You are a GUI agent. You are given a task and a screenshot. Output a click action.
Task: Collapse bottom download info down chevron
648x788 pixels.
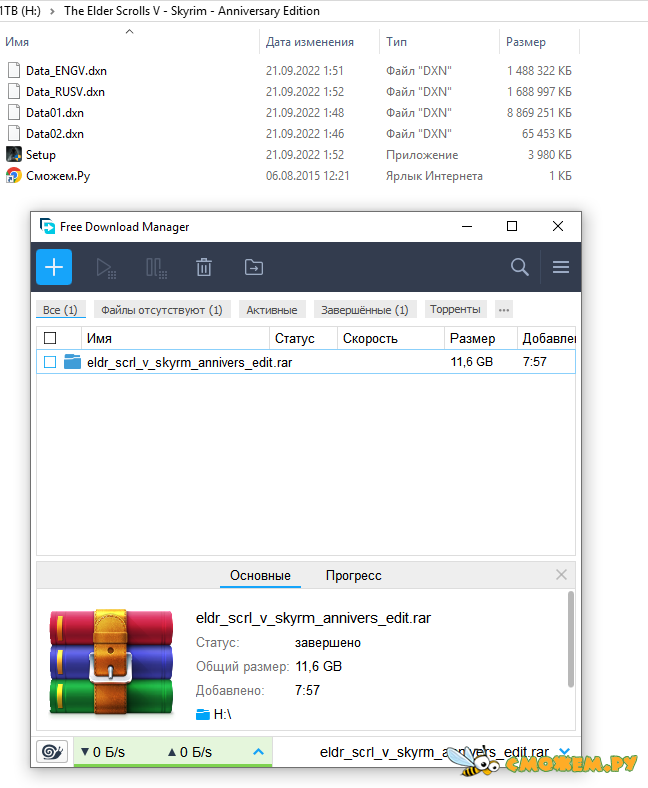tap(565, 752)
